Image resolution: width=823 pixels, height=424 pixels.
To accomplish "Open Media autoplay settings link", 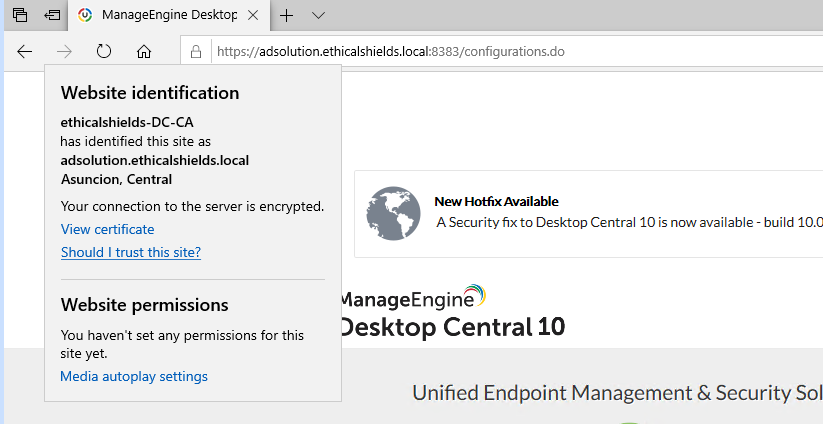I will (134, 376).
